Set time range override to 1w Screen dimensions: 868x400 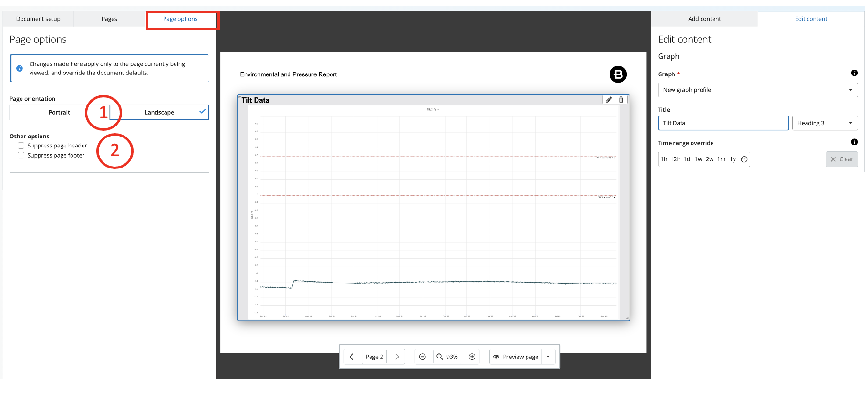pyautogui.click(x=698, y=159)
